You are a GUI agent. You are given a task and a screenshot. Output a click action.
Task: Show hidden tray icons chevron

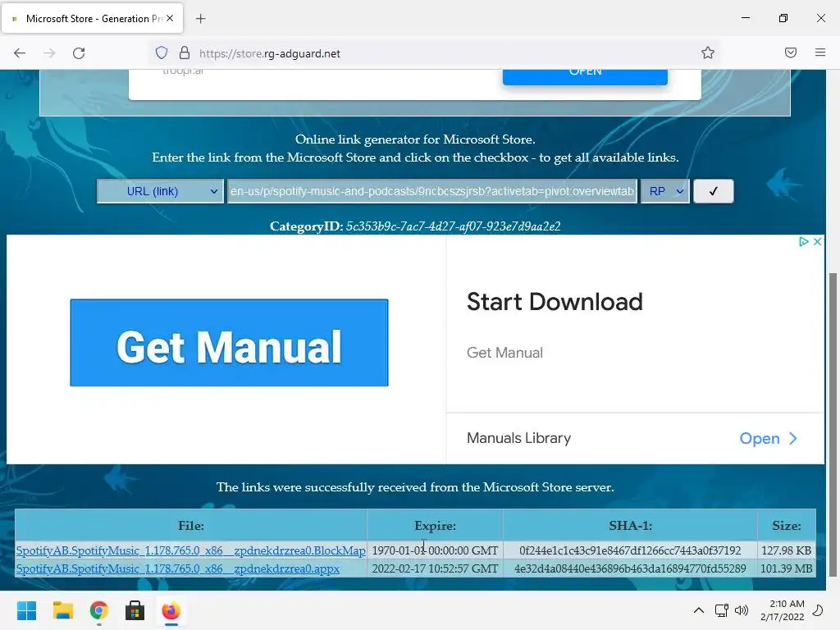coord(699,610)
